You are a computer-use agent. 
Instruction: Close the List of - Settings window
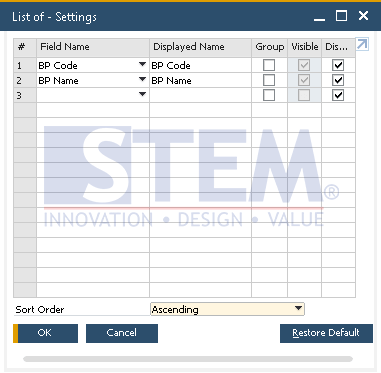pos(363,16)
